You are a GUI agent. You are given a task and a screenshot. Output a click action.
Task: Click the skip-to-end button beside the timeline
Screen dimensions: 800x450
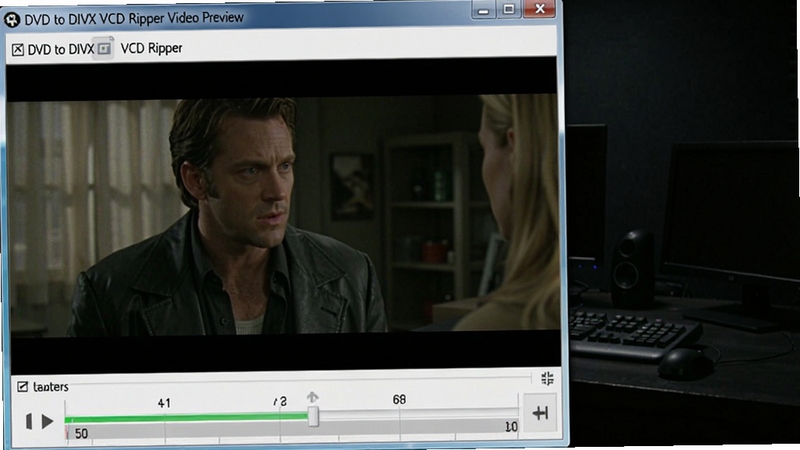[x=540, y=413]
